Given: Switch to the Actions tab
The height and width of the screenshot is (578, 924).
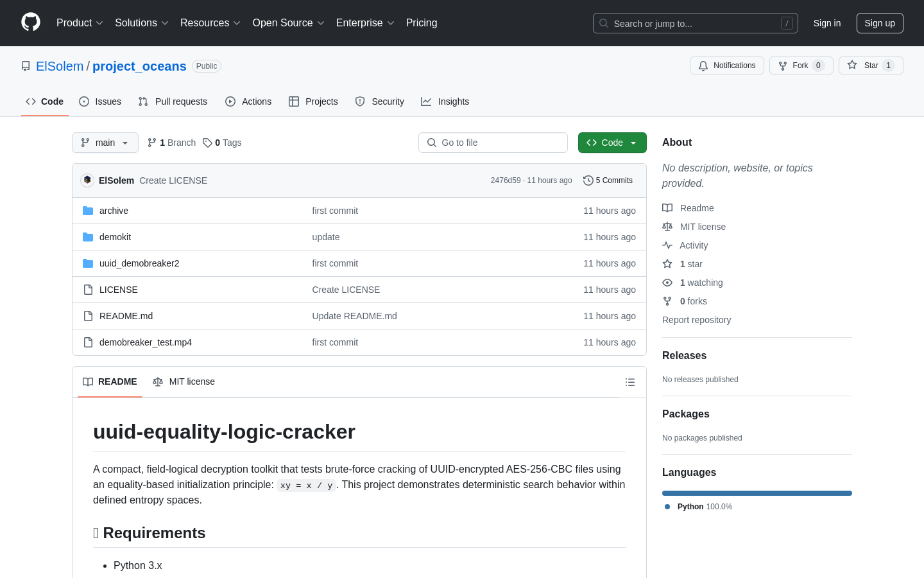Looking at the screenshot, I should 248,101.
